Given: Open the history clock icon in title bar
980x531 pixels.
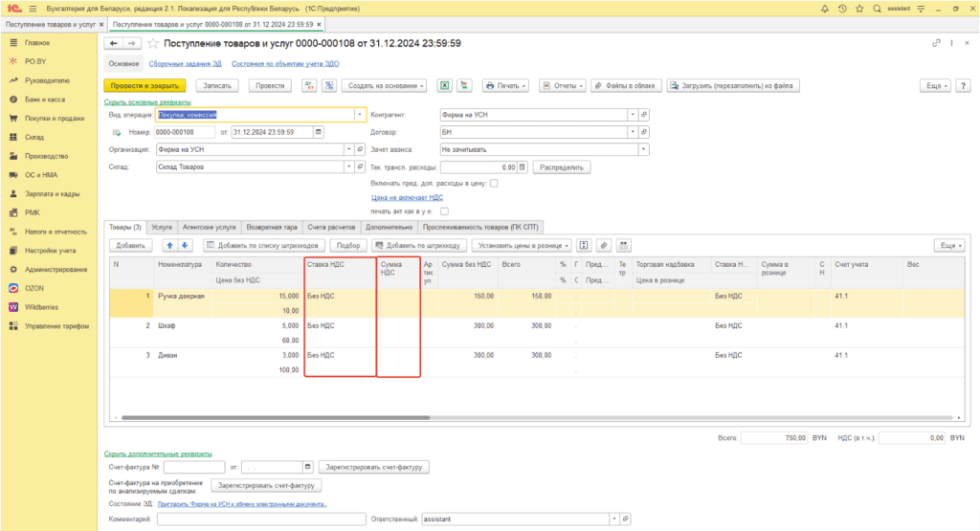Looking at the screenshot, I should (x=842, y=8).
